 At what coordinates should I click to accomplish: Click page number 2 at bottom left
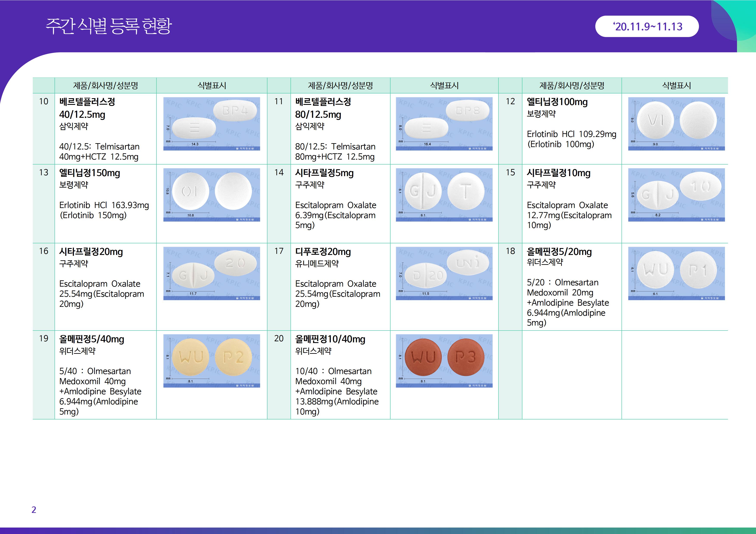34,510
